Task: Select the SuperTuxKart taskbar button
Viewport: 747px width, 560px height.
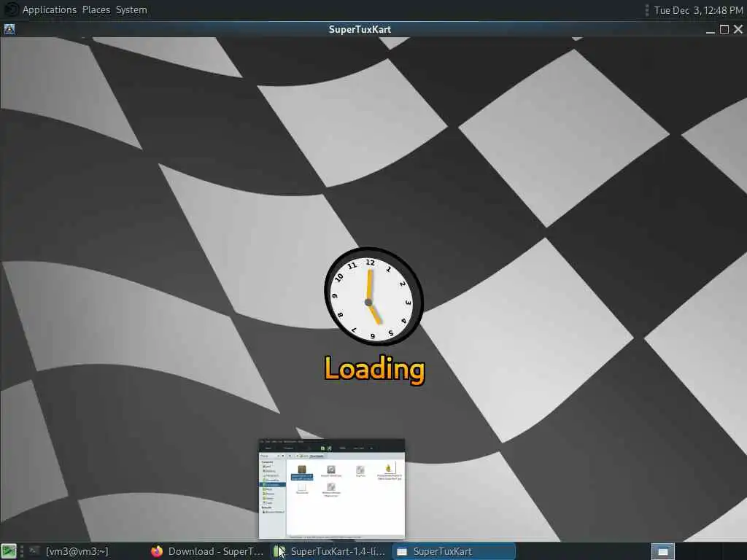Action: coord(454,551)
